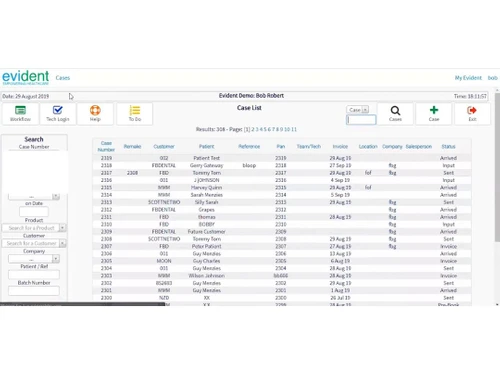Open the Company dropdown in Search panel
The height and width of the screenshot is (375, 500).
coord(34,259)
